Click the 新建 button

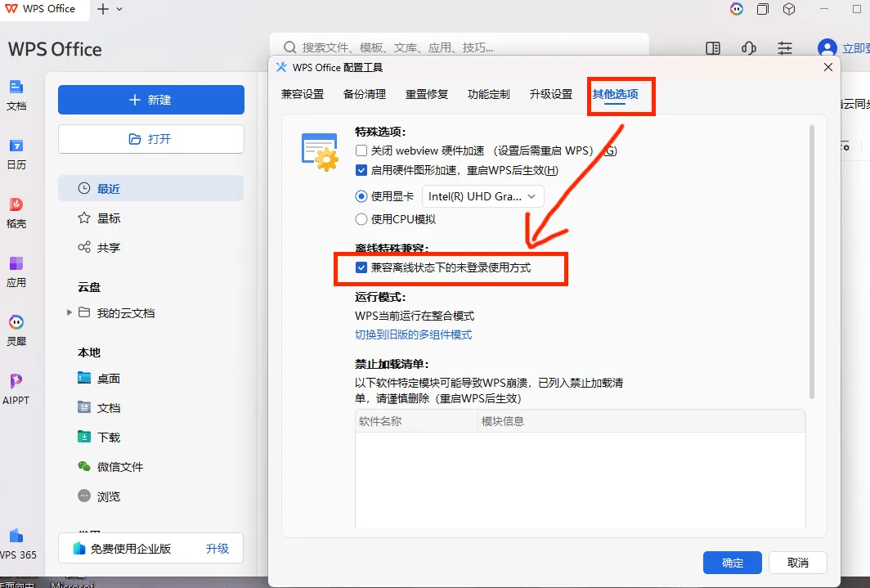coord(151,100)
